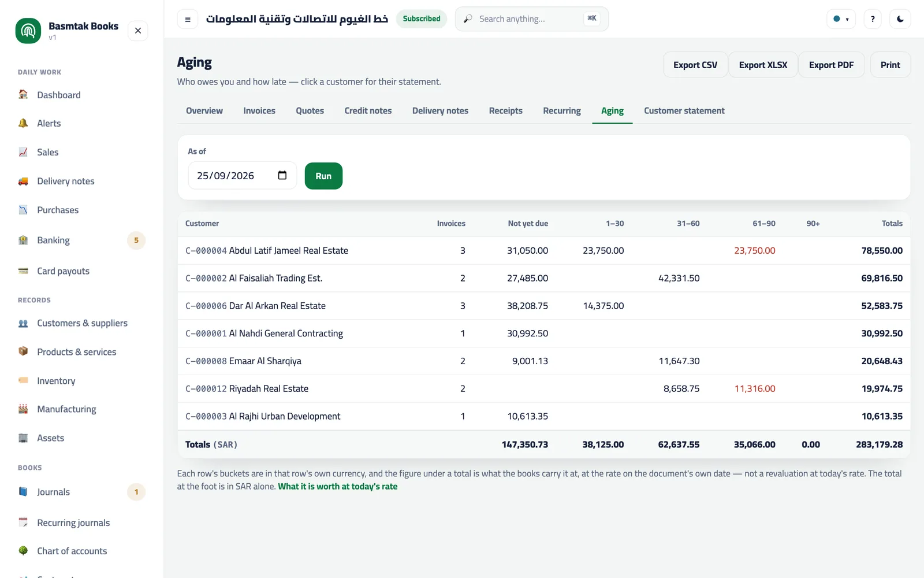Click the Basmtak Books logo

coord(28,31)
